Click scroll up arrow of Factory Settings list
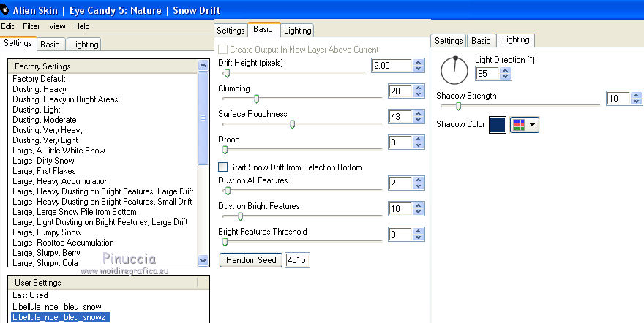 (203, 66)
